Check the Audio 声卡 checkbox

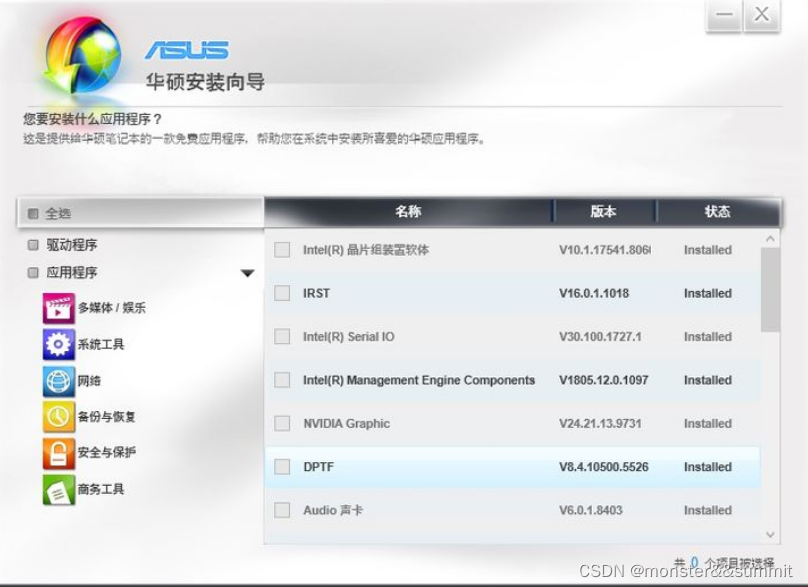[x=282, y=510]
